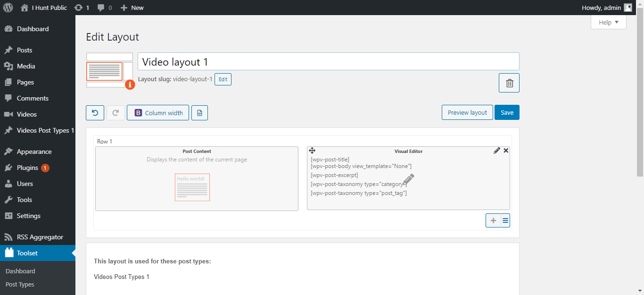
Task: Open the Column width settings
Action: pyautogui.click(x=158, y=113)
